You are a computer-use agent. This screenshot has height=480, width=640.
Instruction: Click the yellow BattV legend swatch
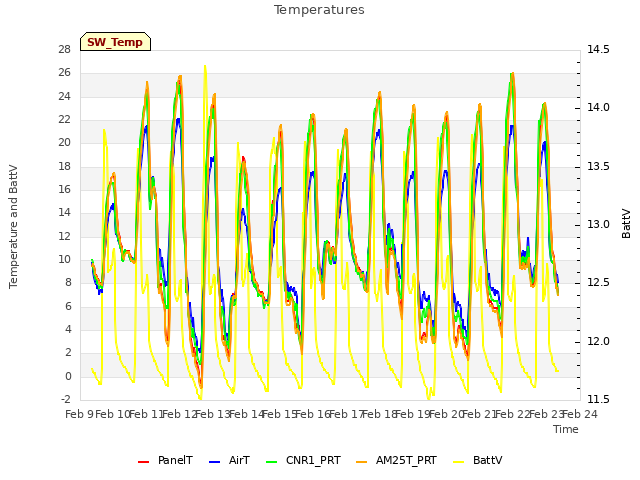(459, 462)
